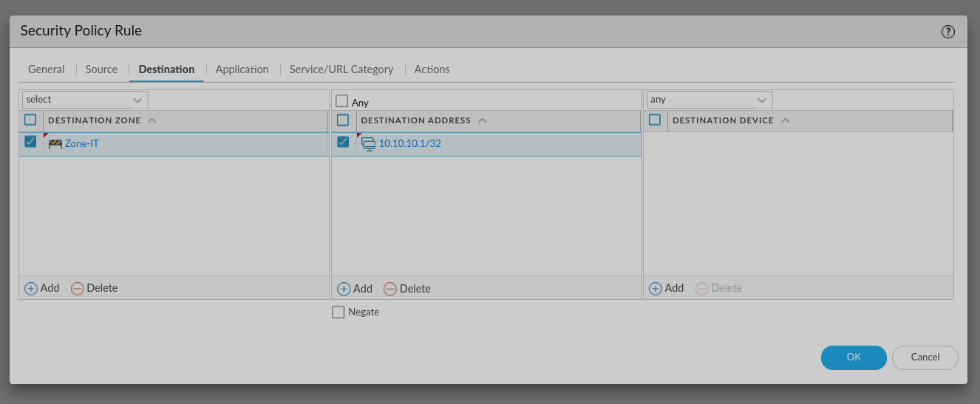Select the Destination tab
Image resolution: width=980 pixels, height=404 pixels.
166,69
